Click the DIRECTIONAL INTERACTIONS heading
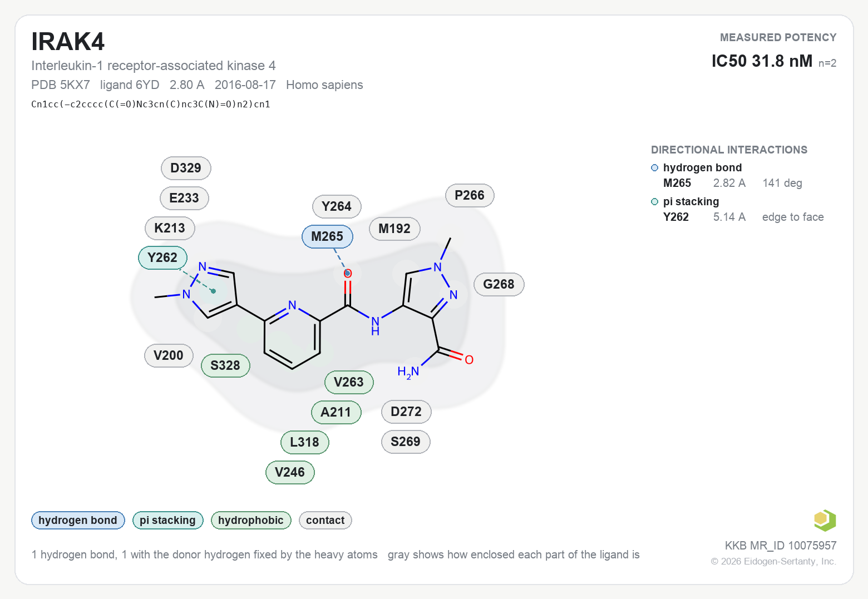The width and height of the screenshot is (868, 599). [729, 150]
